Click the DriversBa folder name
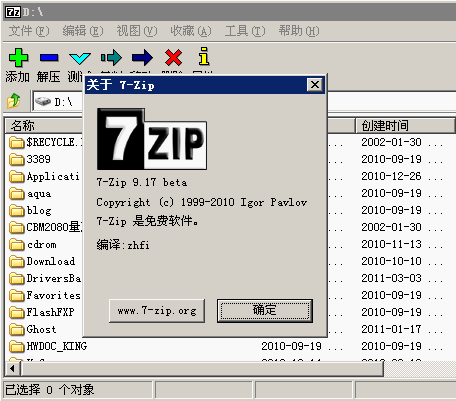456x401 pixels. (x=54, y=278)
